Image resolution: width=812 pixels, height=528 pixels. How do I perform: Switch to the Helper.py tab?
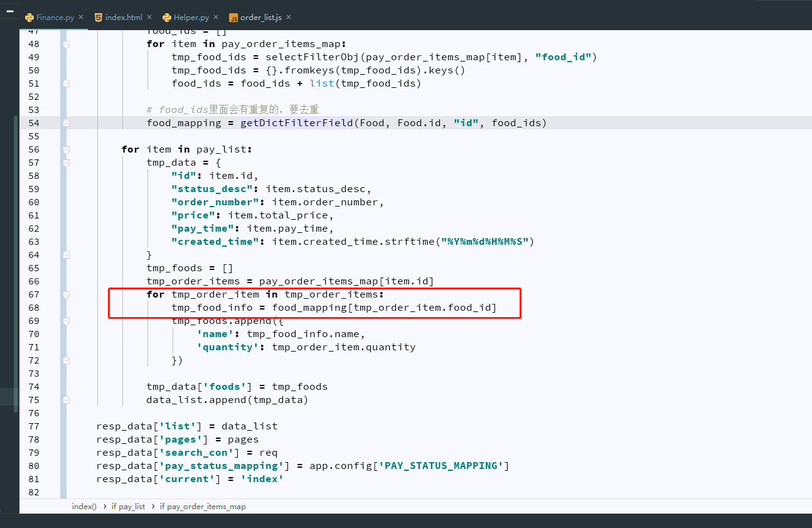(x=191, y=18)
